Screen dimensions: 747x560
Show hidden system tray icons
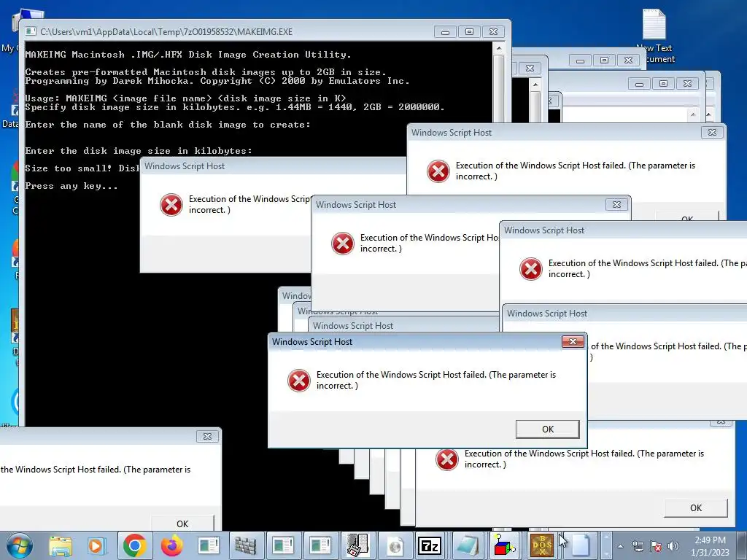coord(620,546)
